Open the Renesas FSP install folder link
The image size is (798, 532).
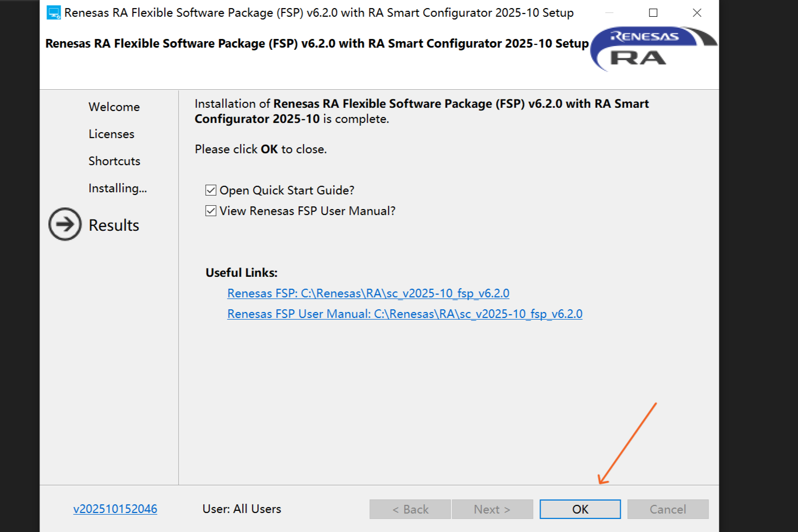point(368,293)
